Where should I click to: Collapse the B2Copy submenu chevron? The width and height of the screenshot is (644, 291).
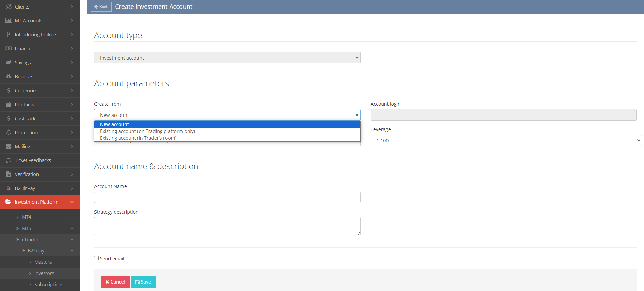tap(72, 251)
